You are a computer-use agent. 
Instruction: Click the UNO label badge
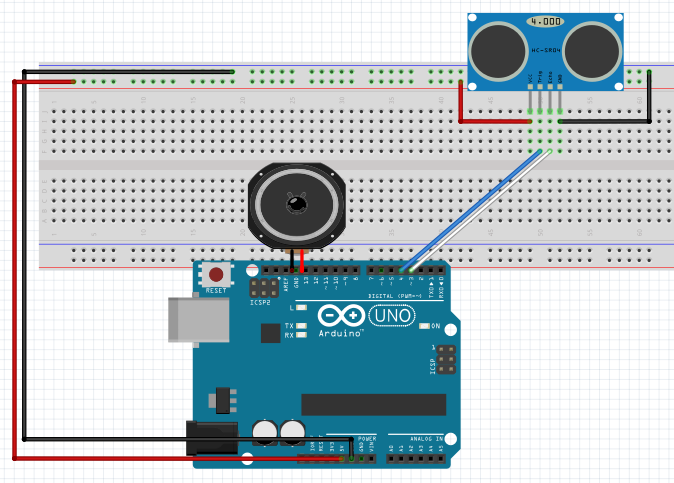pos(391,317)
